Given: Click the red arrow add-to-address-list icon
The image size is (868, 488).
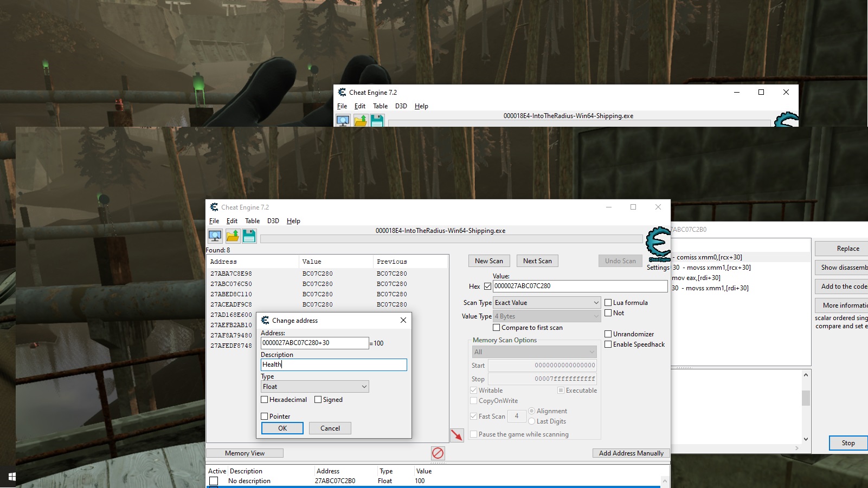Looking at the screenshot, I should coord(456,435).
